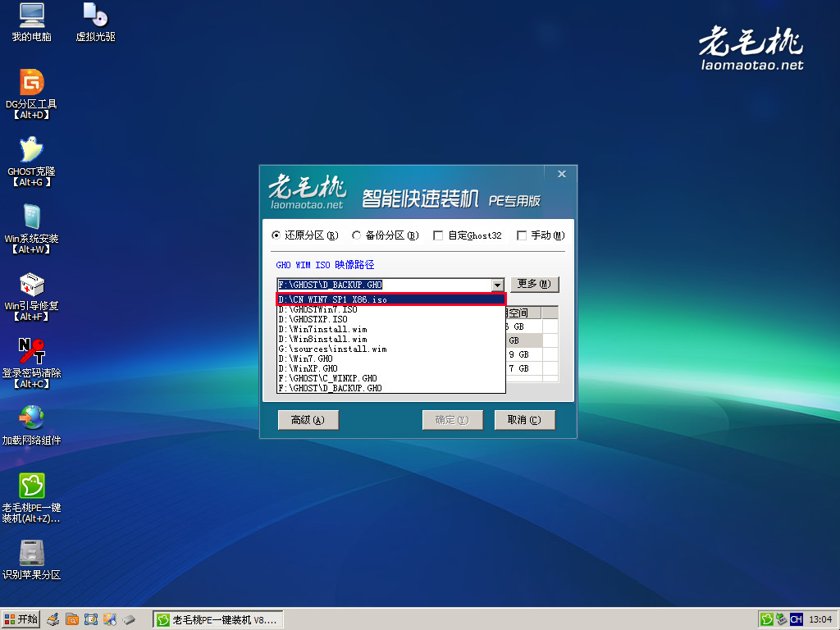Screen dimensions: 840x630
Task: Close the 智能快速装机 dialog
Action: coord(561,174)
